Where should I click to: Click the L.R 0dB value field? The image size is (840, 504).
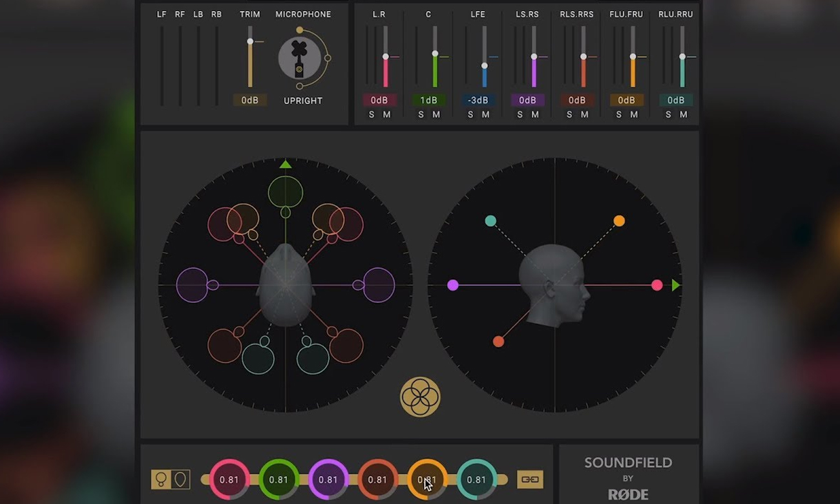tap(379, 100)
